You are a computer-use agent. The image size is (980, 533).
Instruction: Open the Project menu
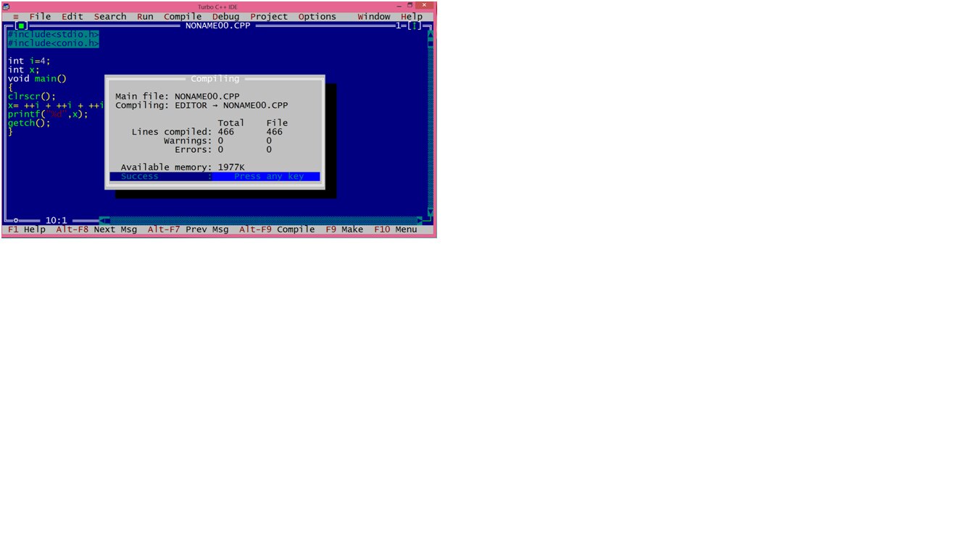[x=269, y=17]
